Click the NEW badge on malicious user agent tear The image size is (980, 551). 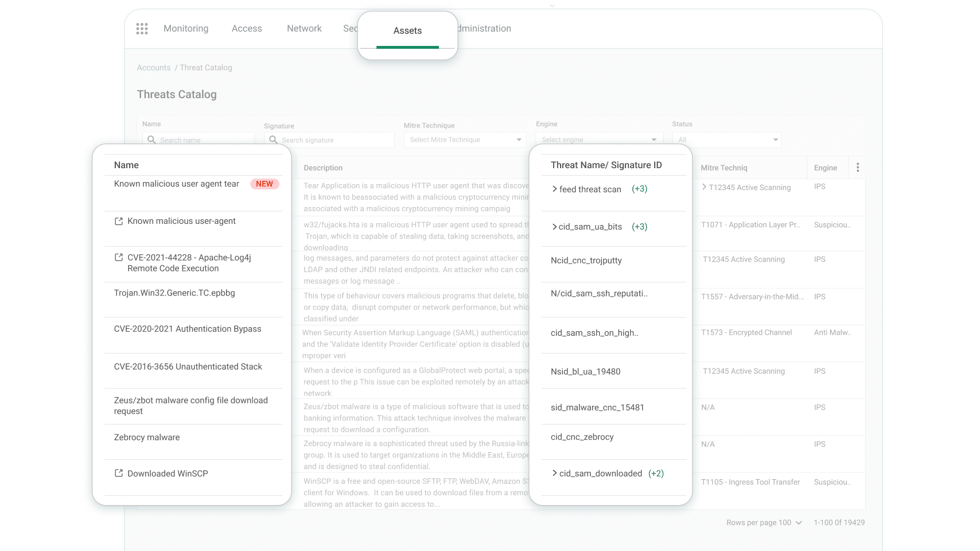tap(265, 184)
